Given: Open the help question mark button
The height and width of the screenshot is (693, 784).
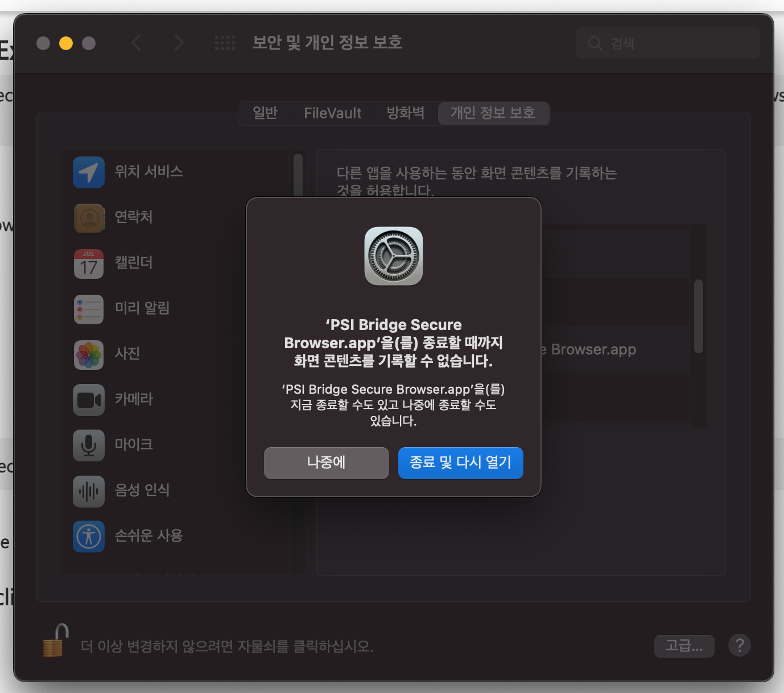Looking at the screenshot, I should 740,645.
